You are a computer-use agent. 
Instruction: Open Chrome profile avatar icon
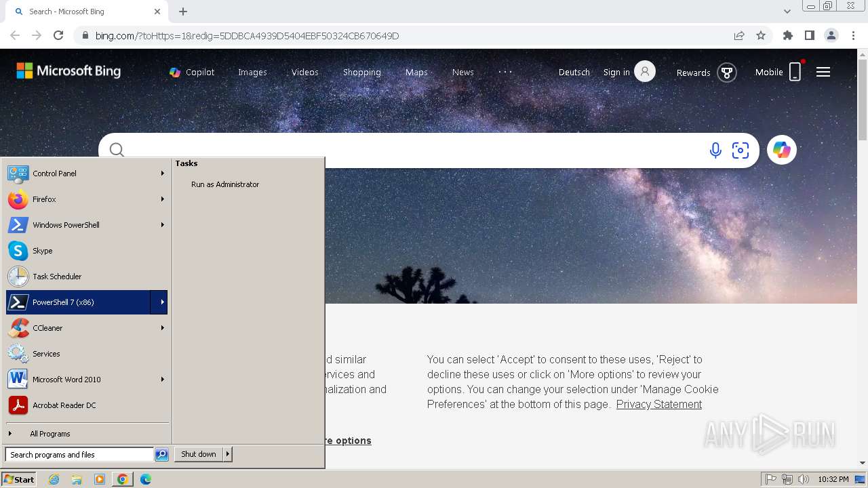click(831, 35)
